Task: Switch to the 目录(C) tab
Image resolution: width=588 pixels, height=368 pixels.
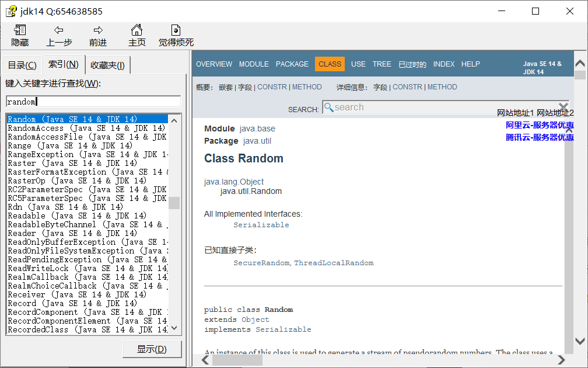Action: (x=22, y=65)
